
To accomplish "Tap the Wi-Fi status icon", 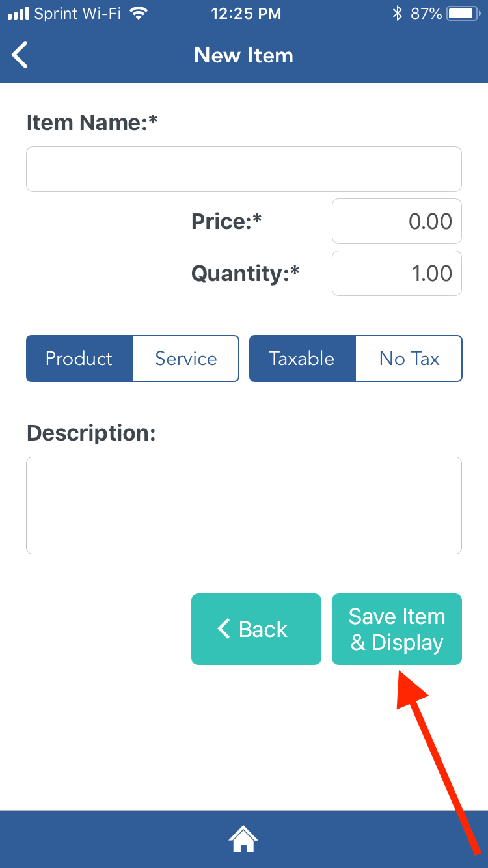I will point(139,13).
